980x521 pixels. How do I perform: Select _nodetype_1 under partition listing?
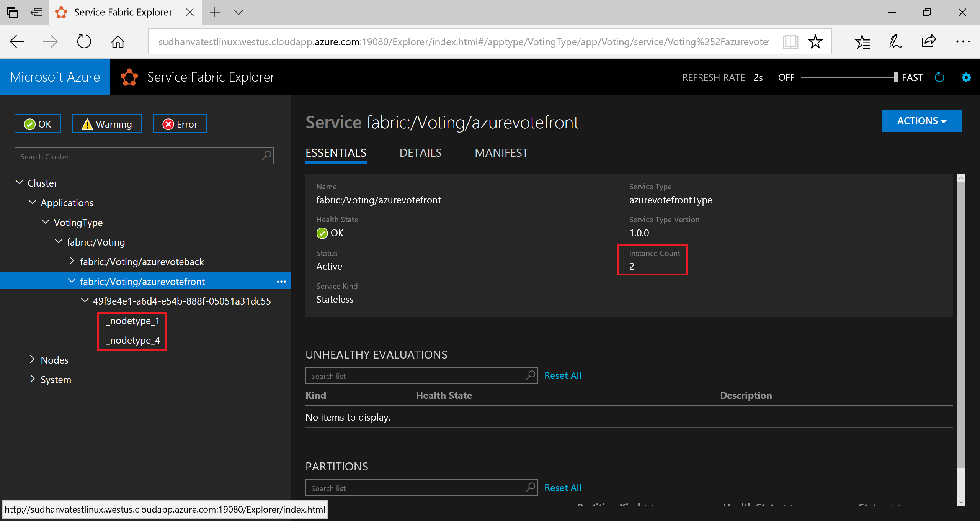[133, 321]
